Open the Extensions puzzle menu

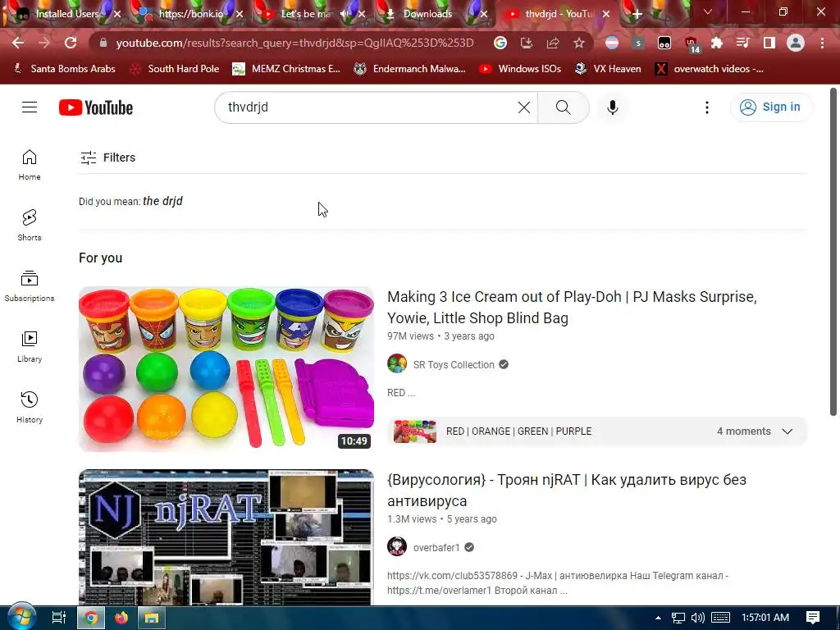tap(717, 43)
